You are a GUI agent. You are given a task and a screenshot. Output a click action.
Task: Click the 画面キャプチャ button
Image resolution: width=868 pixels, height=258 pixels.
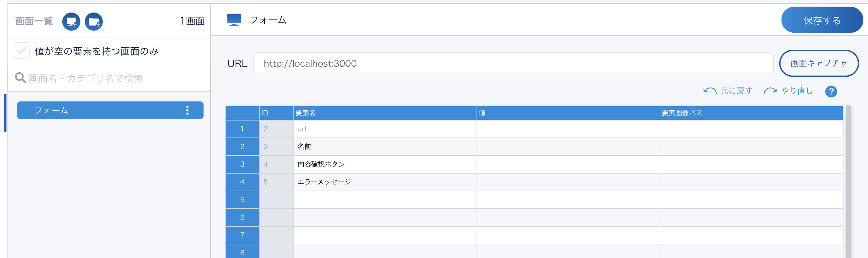click(x=819, y=63)
